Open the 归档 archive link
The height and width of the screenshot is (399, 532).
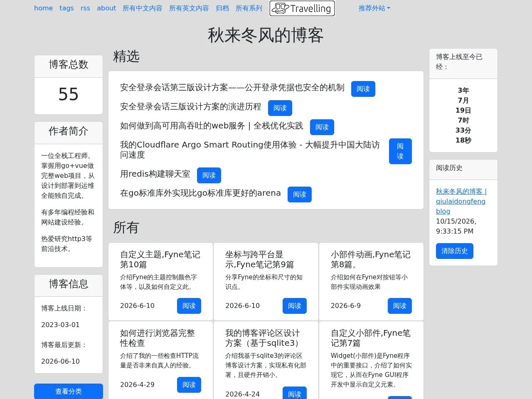(x=222, y=8)
